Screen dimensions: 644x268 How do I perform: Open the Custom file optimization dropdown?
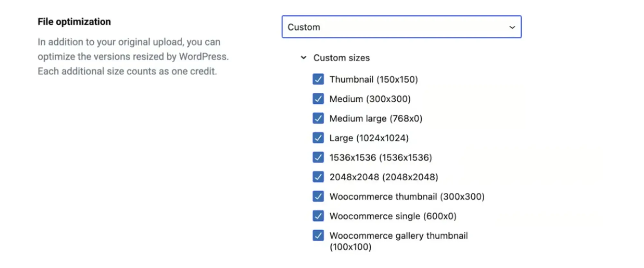click(x=401, y=27)
